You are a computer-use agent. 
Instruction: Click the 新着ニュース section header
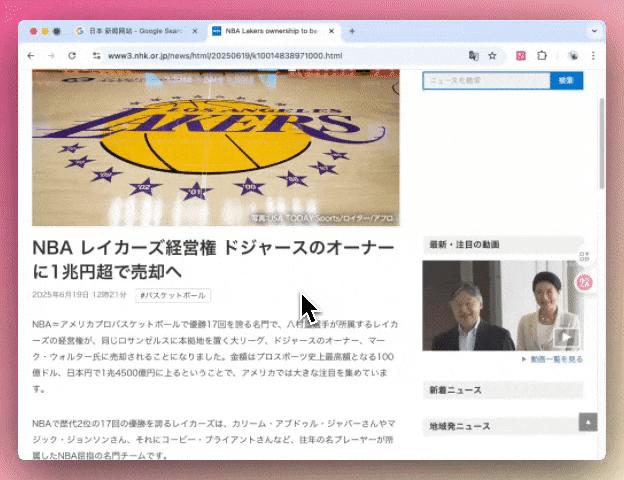pos(503,390)
